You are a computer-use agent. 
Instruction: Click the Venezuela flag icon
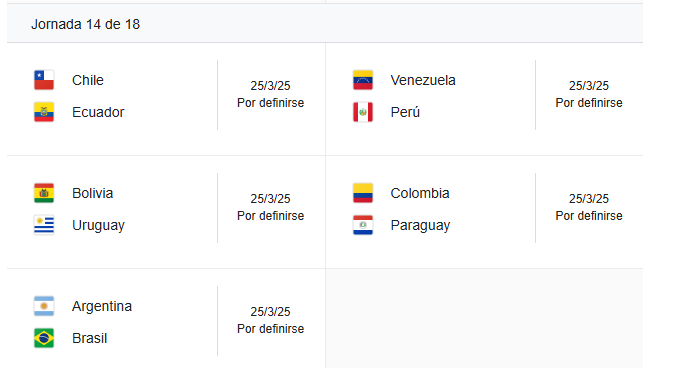363,80
